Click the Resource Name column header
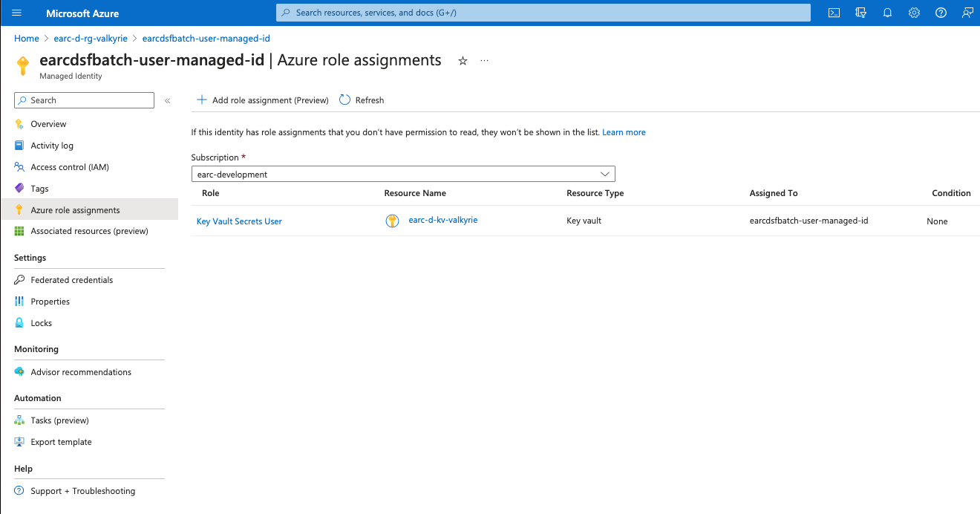The height and width of the screenshot is (514, 980). point(415,193)
